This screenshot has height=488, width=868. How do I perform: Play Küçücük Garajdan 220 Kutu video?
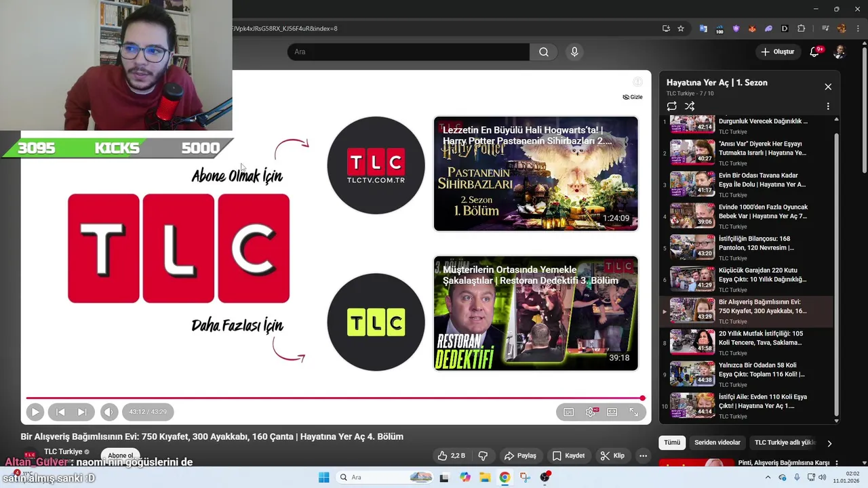746,279
